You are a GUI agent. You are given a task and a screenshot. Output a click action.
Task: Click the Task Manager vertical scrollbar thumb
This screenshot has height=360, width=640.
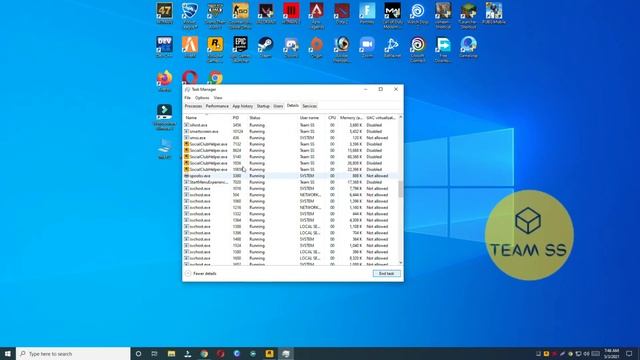pyautogui.click(x=400, y=189)
